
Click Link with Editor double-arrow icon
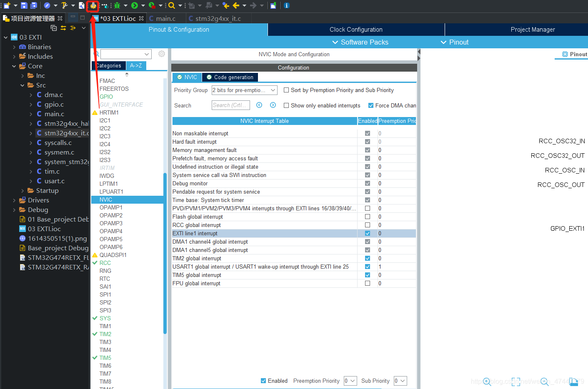point(63,28)
